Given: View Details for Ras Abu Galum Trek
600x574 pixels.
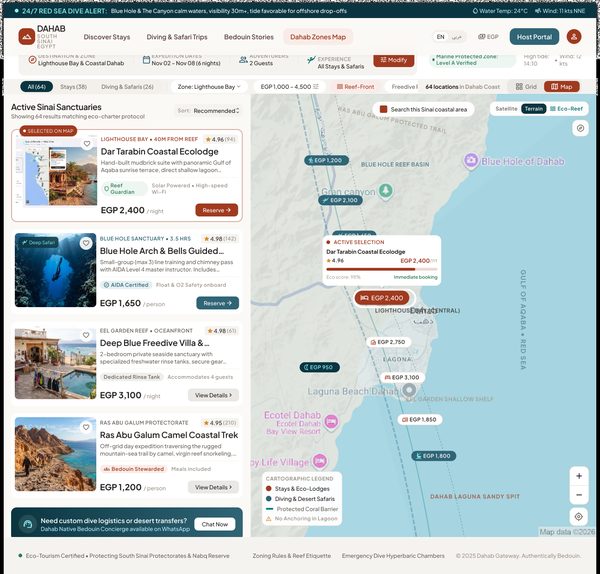Looking at the screenshot, I should pos(213,487).
